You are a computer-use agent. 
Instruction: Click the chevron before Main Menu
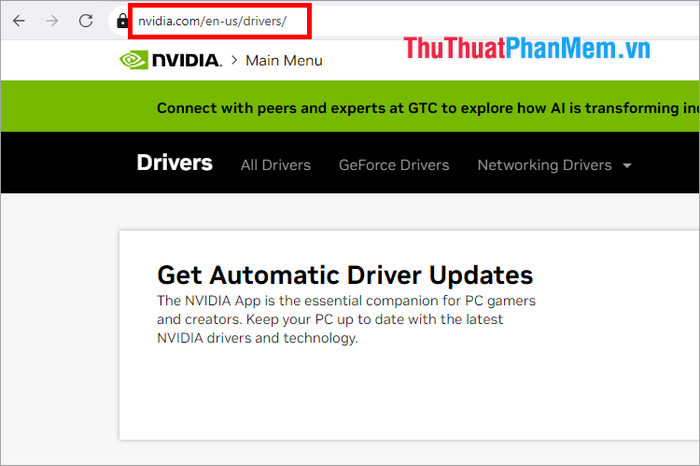(x=235, y=60)
